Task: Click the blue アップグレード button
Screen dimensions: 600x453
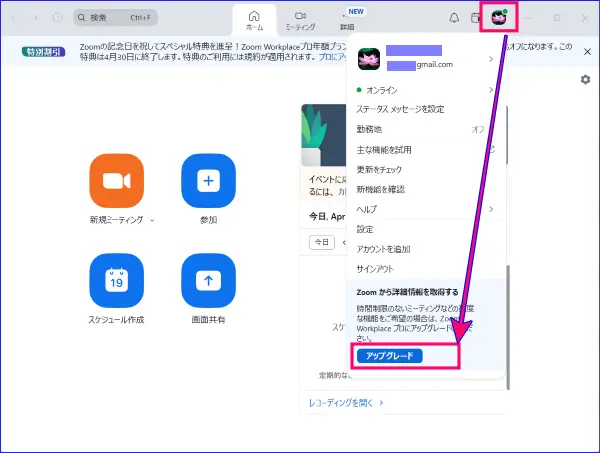Action: [390, 356]
